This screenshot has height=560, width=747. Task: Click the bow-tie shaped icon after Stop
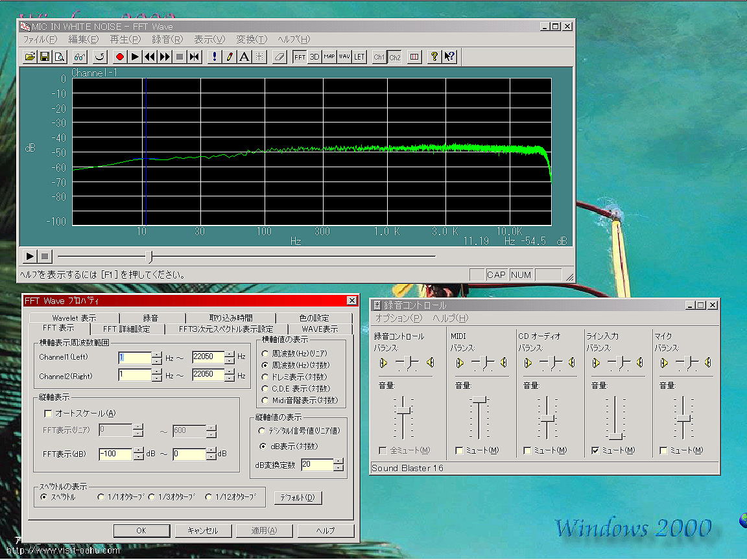pyautogui.click(x=195, y=57)
